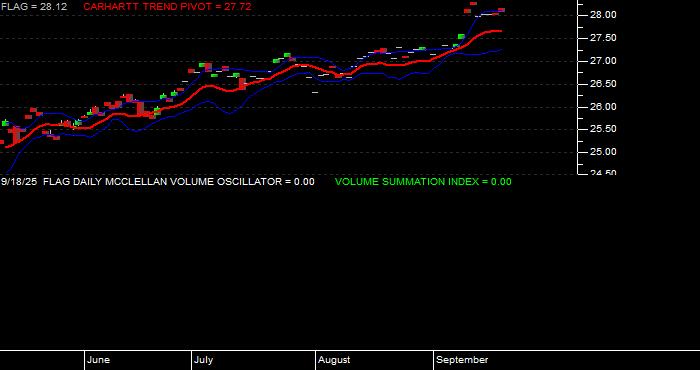Click the 25.50 price axis value
This screenshot has height=370, width=700.
point(603,129)
